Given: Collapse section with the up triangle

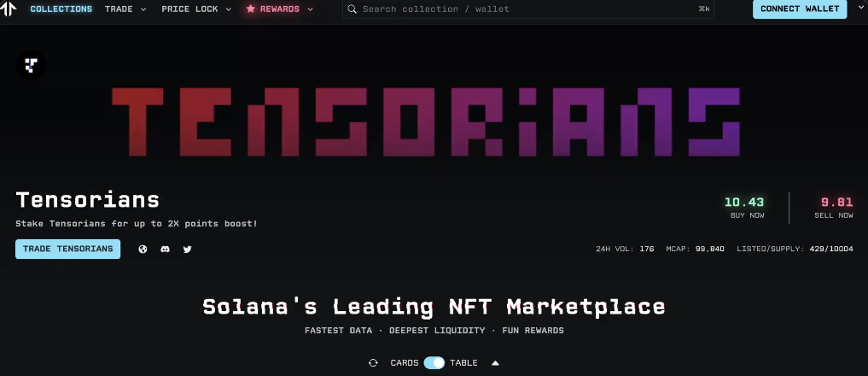Looking at the screenshot, I should 495,362.
